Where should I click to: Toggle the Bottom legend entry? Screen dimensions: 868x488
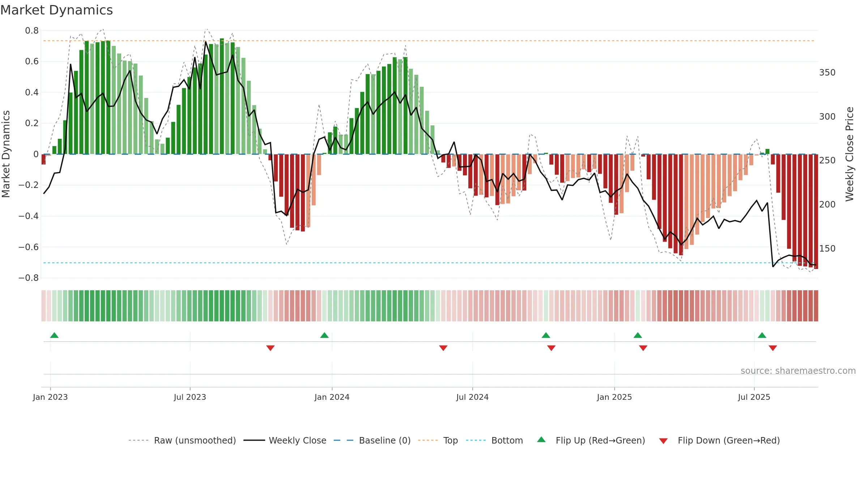click(494, 440)
